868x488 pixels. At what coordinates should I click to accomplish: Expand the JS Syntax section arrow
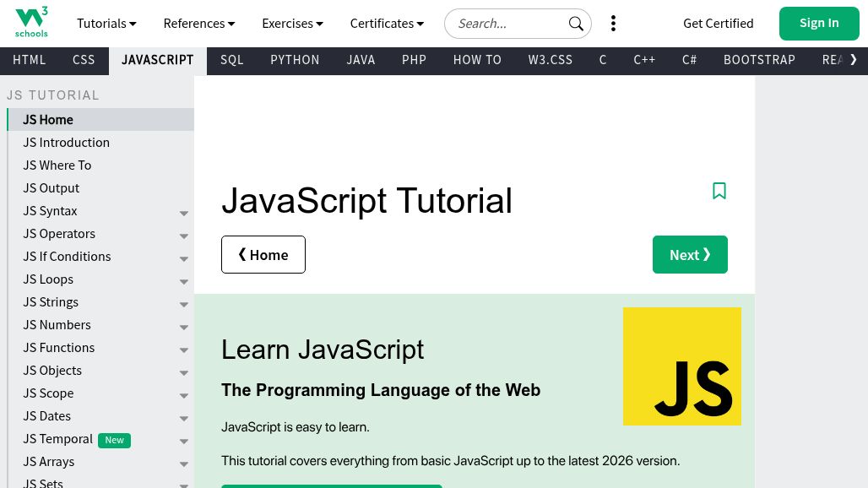[x=184, y=213]
